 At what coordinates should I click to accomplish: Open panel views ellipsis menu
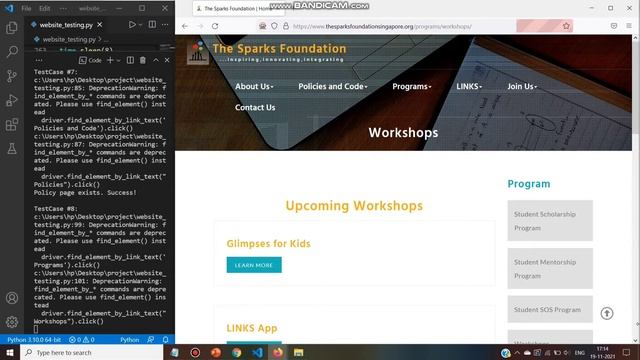(39, 60)
